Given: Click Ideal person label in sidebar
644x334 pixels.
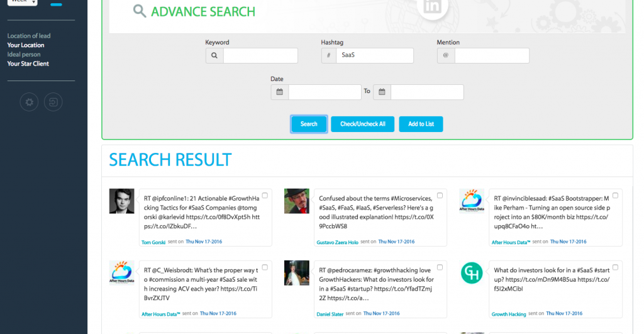Looking at the screenshot, I should 24,54.
